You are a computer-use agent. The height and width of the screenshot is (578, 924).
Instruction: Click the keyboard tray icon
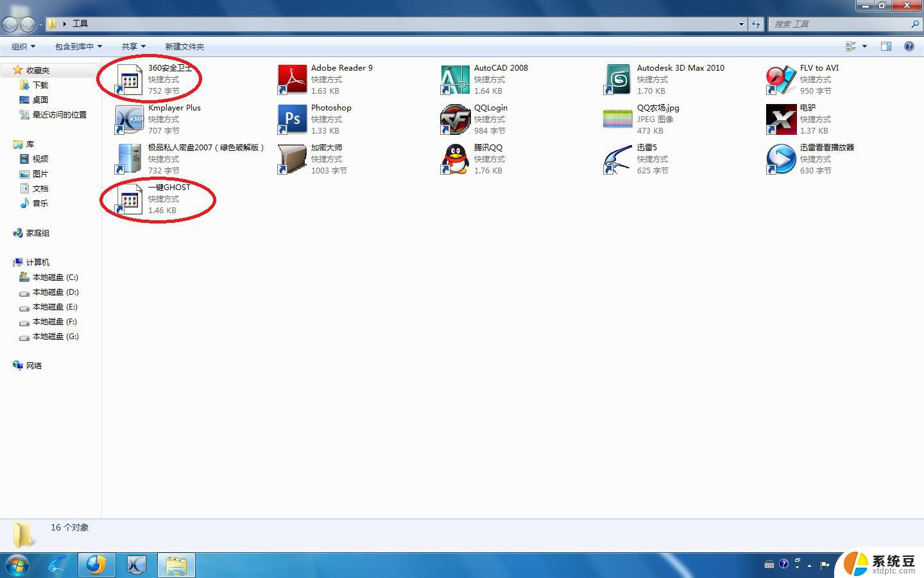coord(769,565)
